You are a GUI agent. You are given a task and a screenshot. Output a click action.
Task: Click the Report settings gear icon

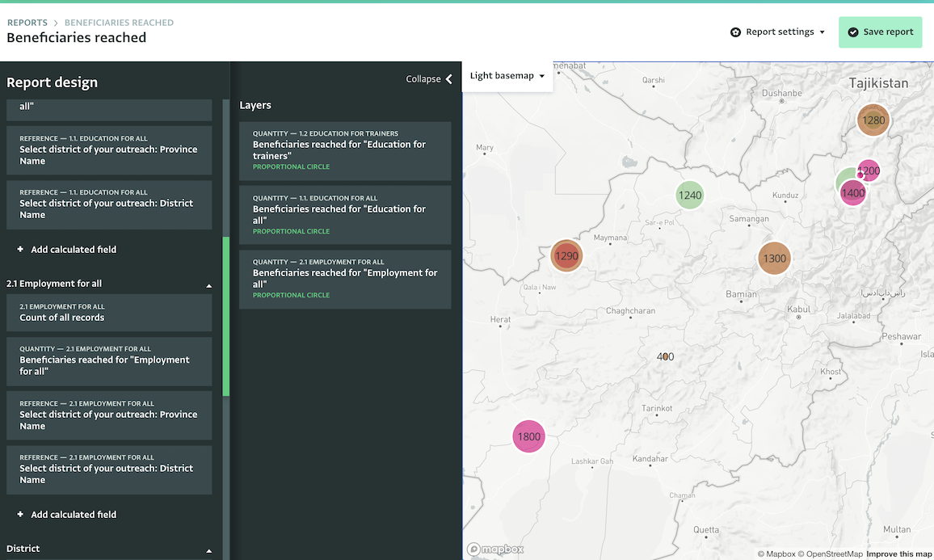(735, 32)
